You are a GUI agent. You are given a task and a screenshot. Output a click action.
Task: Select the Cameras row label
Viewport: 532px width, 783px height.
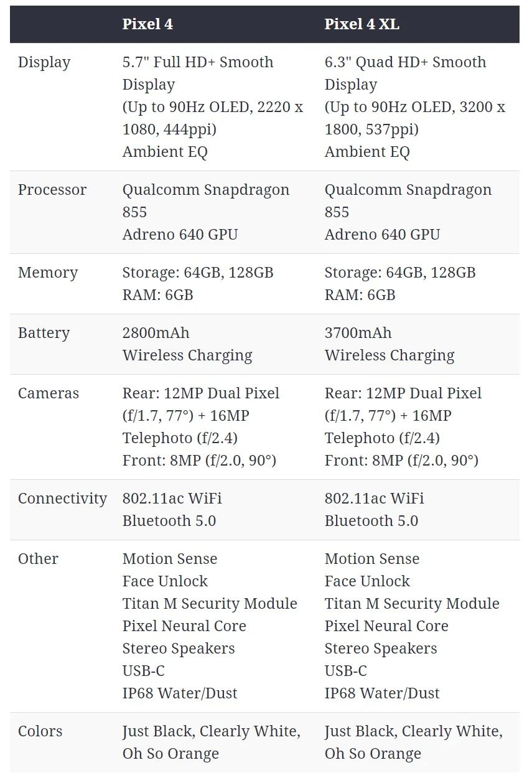point(49,393)
